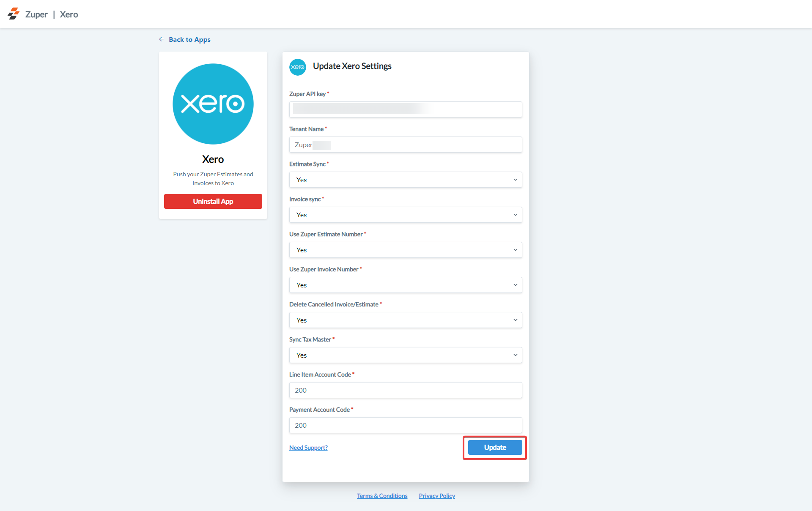Open Terms & Conditions link

[382, 496]
